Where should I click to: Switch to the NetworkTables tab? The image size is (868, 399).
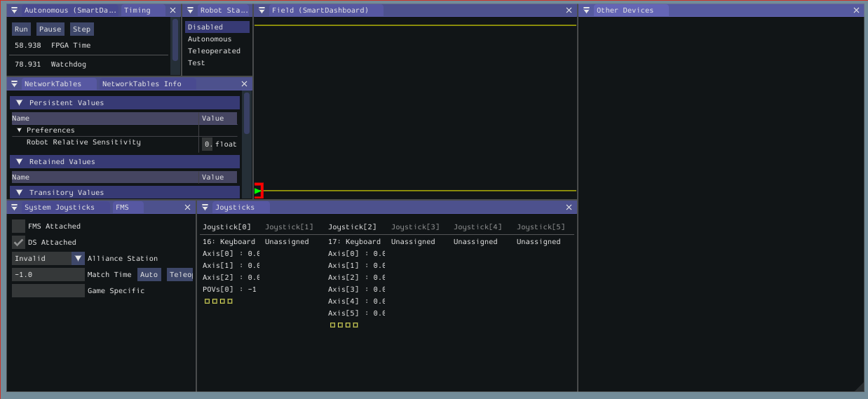click(x=53, y=84)
